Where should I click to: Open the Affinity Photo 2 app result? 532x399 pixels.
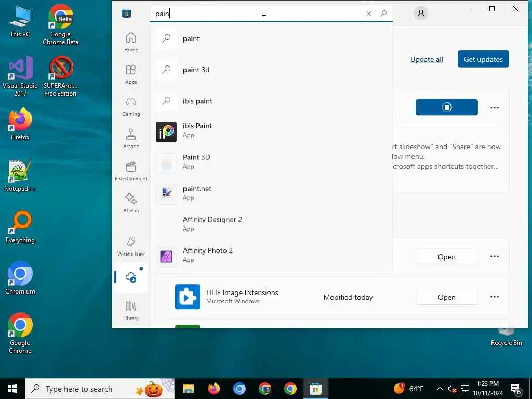(271, 256)
